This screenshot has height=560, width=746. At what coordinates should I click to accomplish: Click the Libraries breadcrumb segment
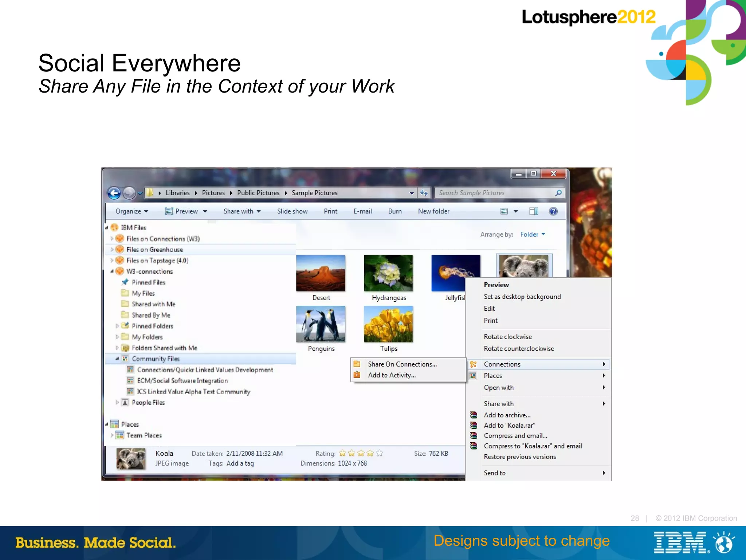click(x=177, y=193)
